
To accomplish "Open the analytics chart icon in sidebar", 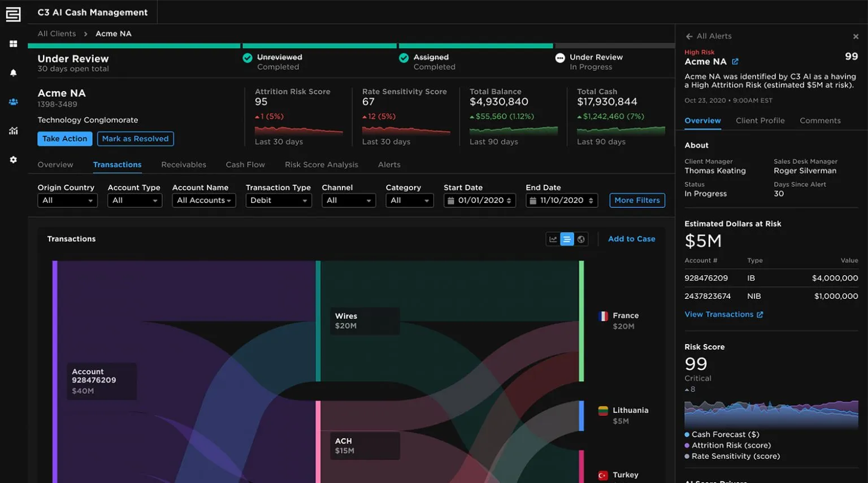I will point(13,131).
